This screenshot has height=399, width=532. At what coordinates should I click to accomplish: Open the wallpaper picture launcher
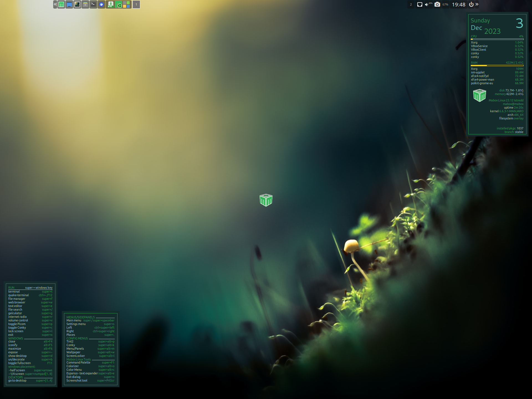coord(77,4)
